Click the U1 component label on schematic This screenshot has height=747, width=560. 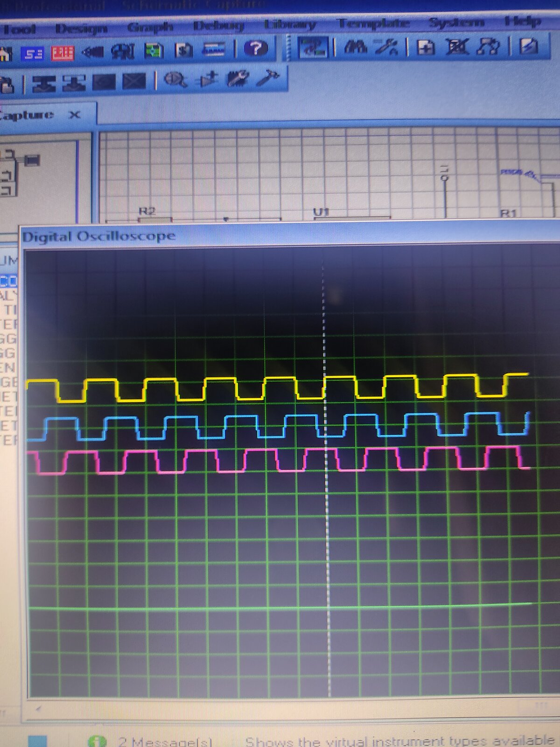click(x=321, y=212)
